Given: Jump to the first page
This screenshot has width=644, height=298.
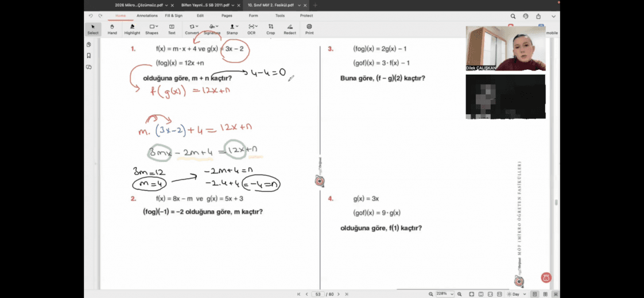Looking at the screenshot, I should point(298,295).
